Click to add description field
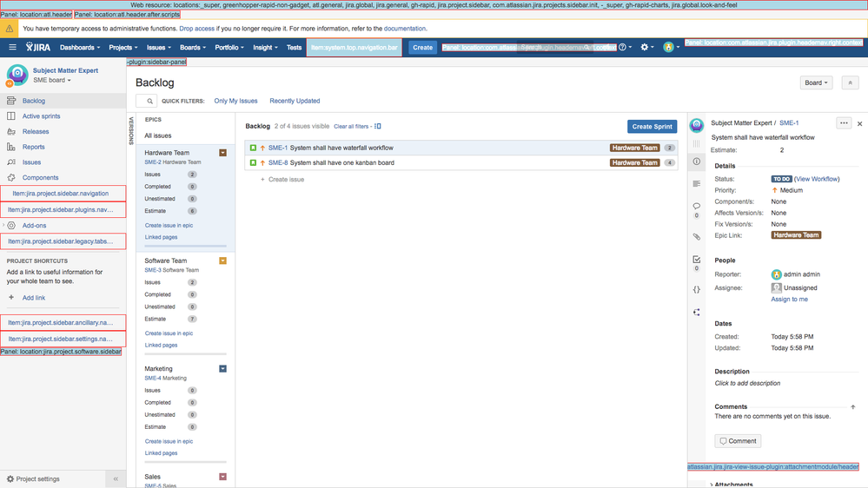The width and height of the screenshot is (868, 488). pyautogui.click(x=747, y=383)
